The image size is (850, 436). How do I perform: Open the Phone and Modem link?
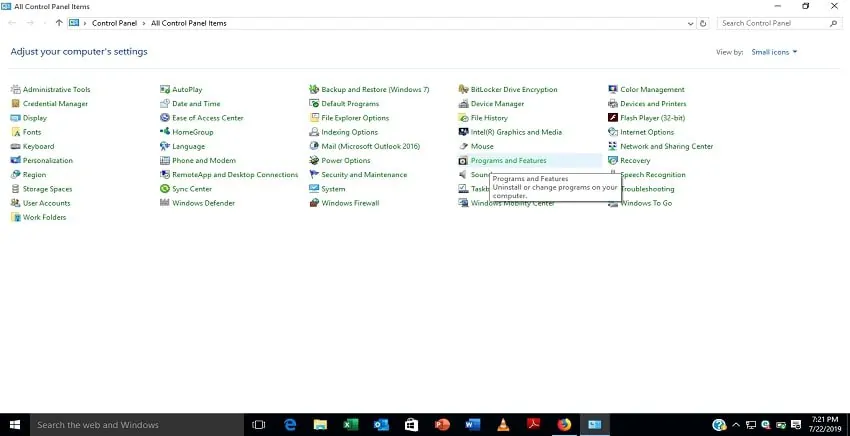[204, 161]
